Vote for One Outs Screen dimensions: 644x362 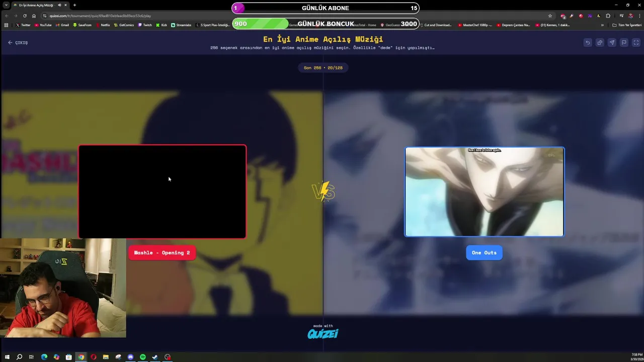tap(484, 253)
